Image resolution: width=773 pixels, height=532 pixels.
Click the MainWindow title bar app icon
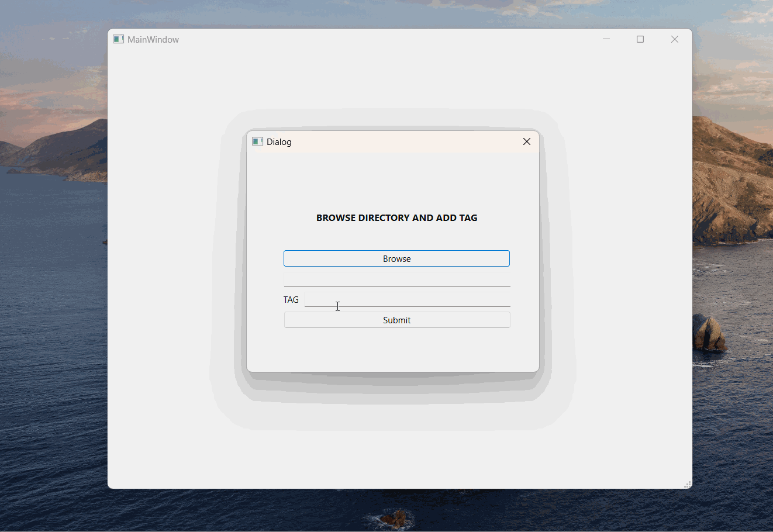(x=118, y=39)
